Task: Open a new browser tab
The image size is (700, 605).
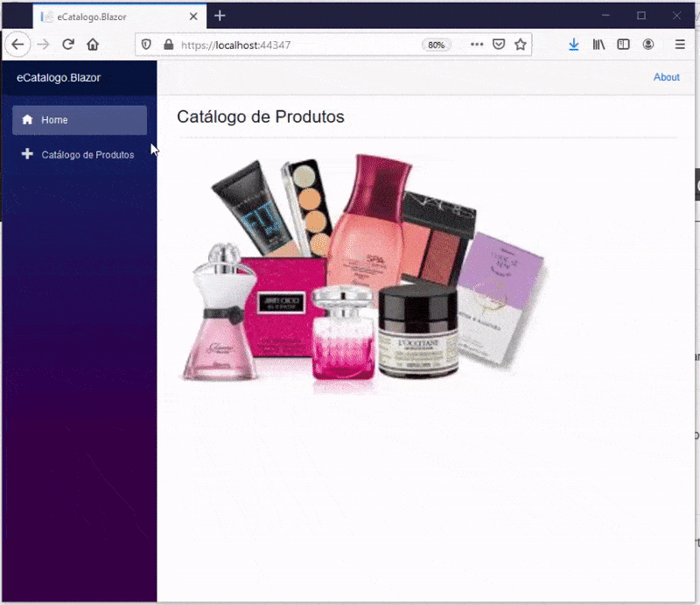Action: pos(220,17)
